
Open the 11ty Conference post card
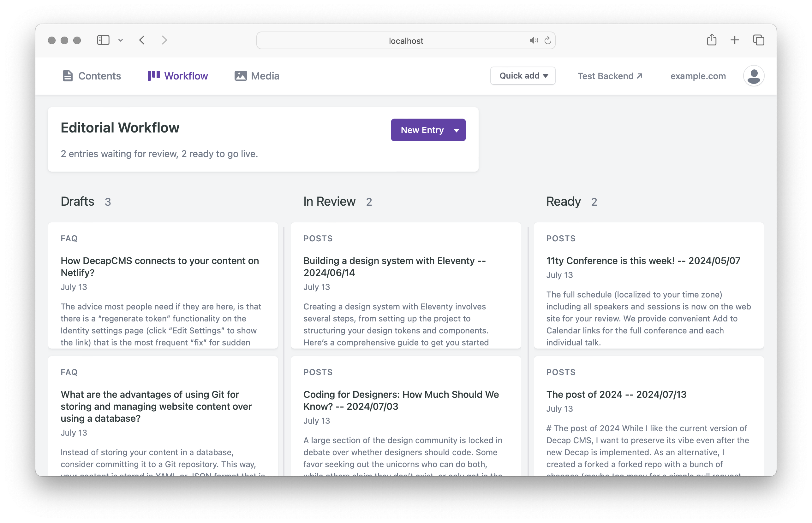[x=643, y=261]
